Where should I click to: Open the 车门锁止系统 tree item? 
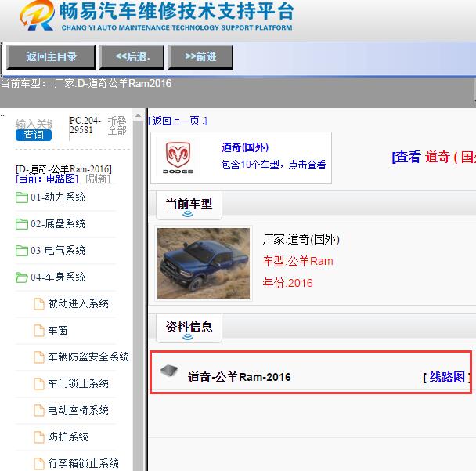point(78,383)
